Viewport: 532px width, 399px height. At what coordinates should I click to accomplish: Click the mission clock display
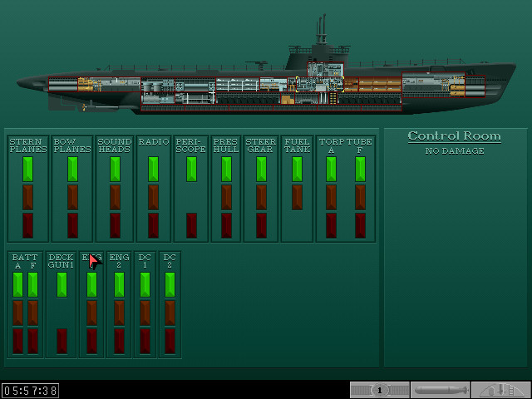[x=30, y=390]
